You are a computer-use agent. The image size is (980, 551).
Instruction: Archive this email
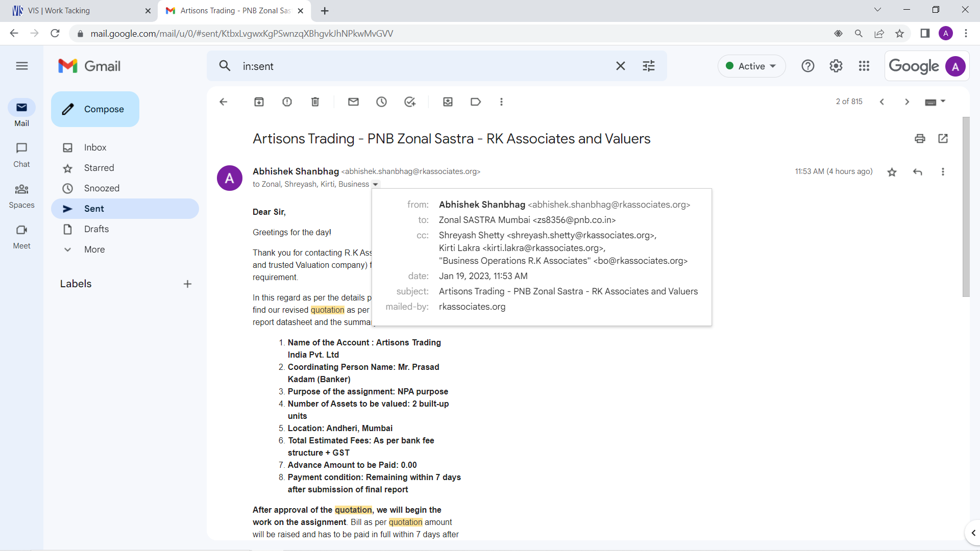click(259, 102)
